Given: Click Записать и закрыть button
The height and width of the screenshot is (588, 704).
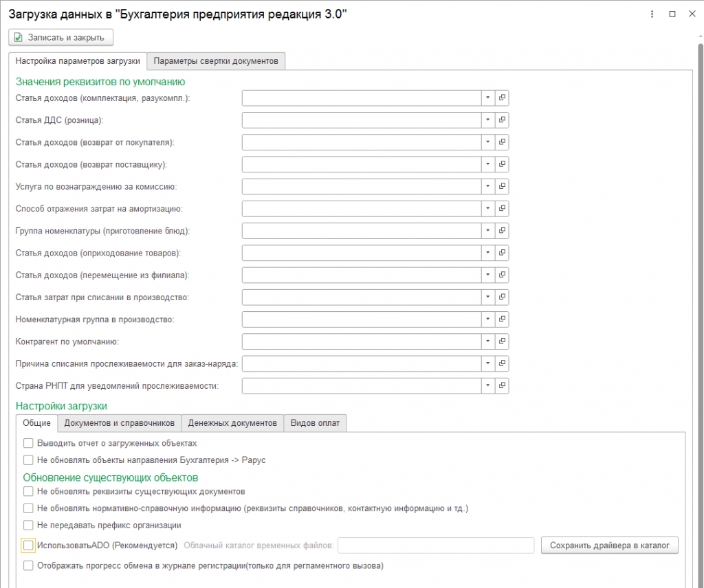Looking at the screenshot, I should [x=60, y=38].
